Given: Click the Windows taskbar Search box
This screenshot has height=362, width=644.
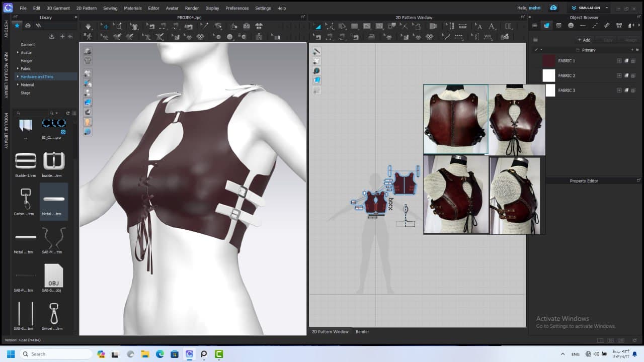Looking at the screenshot, I should point(56,354).
